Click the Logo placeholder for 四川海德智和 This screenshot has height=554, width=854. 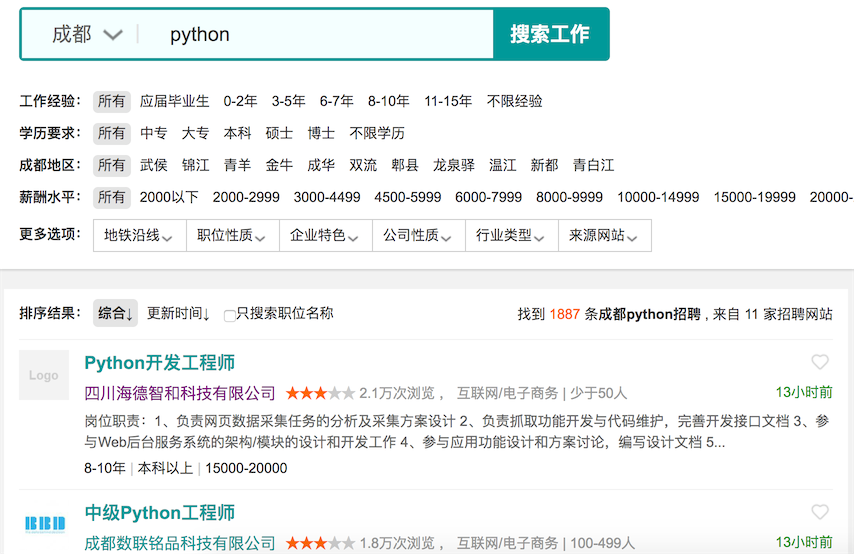(44, 375)
